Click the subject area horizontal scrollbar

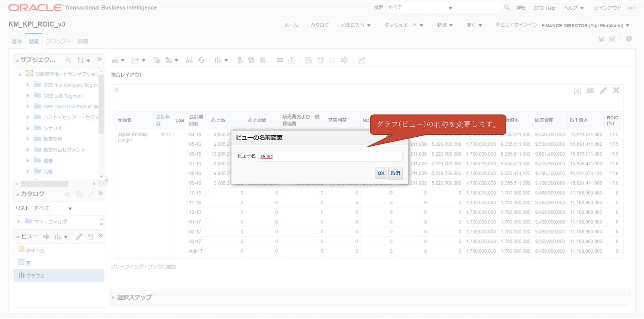[44, 184]
